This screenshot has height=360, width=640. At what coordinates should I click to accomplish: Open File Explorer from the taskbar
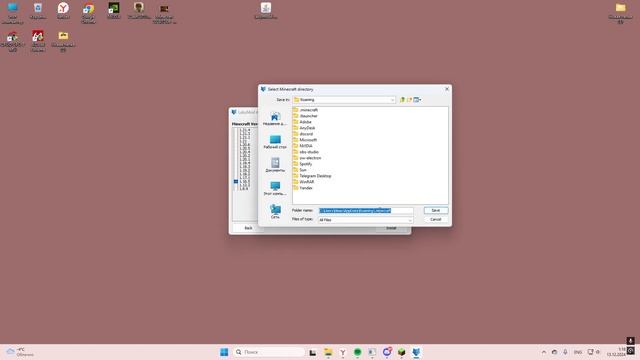(328, 352)
